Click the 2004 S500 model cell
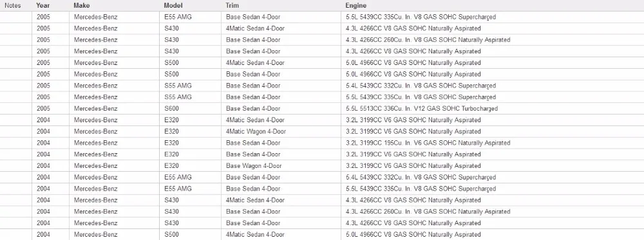This screenshot has width=644, height=240. tap(190, 235)
